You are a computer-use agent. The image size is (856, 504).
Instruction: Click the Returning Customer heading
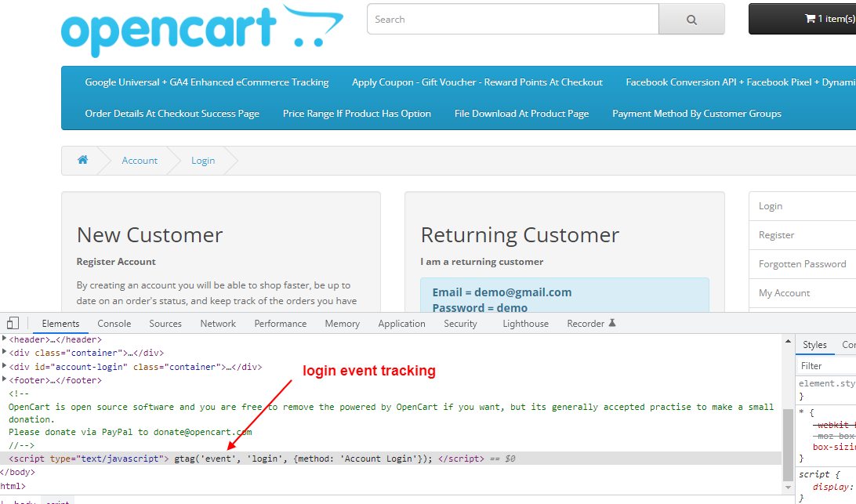pos(520,235)
